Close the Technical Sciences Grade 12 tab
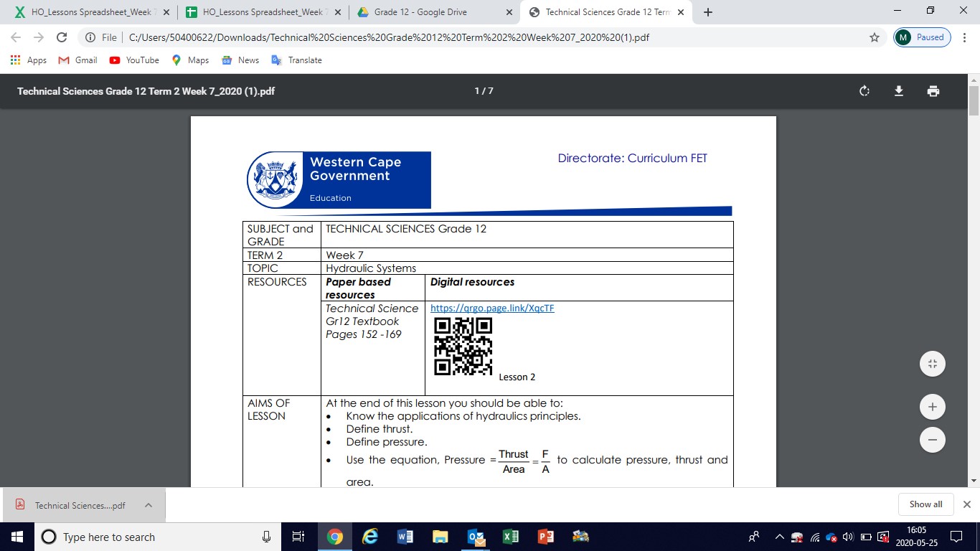 point(680,12)
